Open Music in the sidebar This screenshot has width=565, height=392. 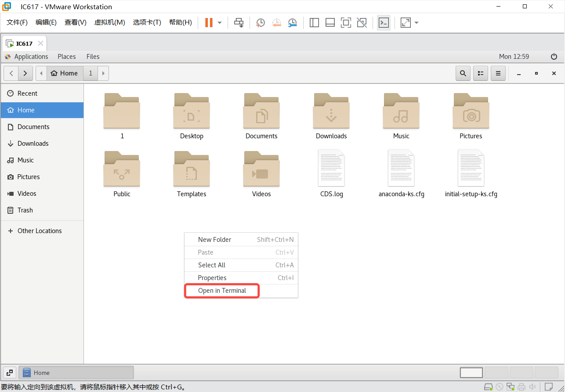coord(42,160)
